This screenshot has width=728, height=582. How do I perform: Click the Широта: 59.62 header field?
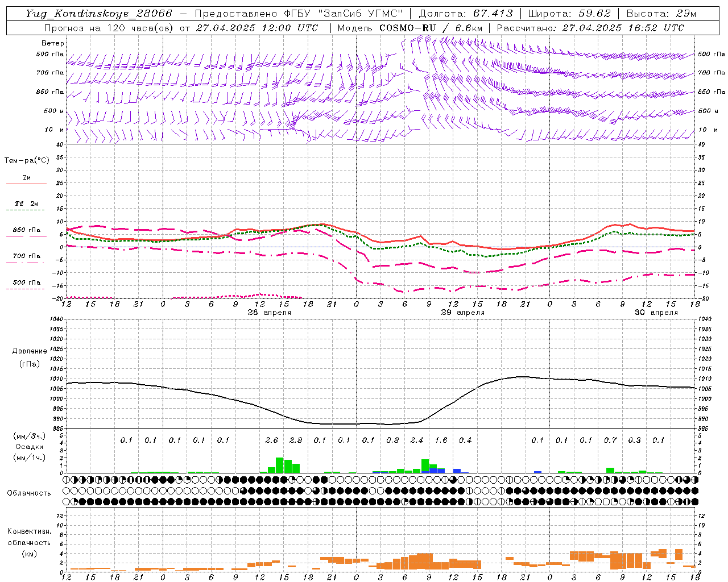(x=569, y=14)
